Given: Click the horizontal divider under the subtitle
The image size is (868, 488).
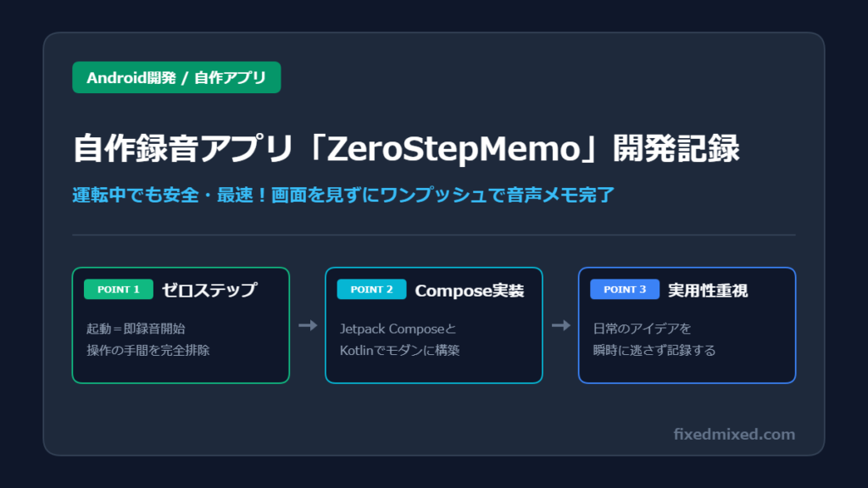Looking at the screenshot, I should click(x=434, y=236).
